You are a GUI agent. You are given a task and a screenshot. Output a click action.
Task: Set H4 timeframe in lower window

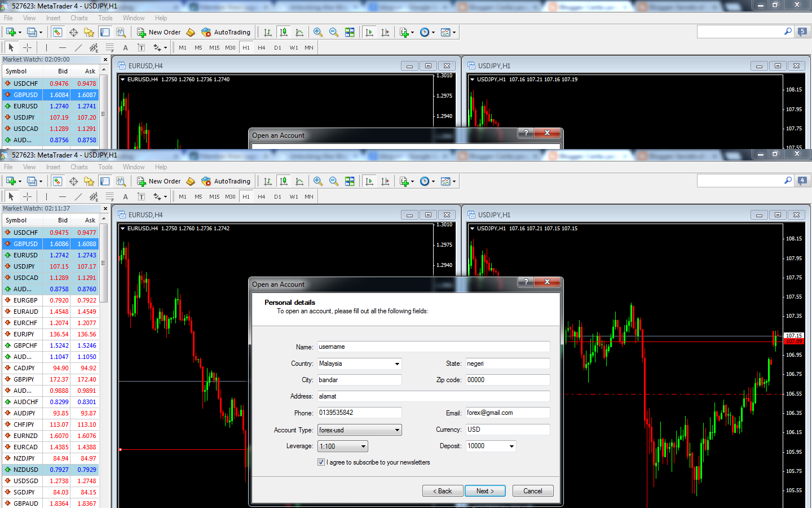tap(262, 196)
